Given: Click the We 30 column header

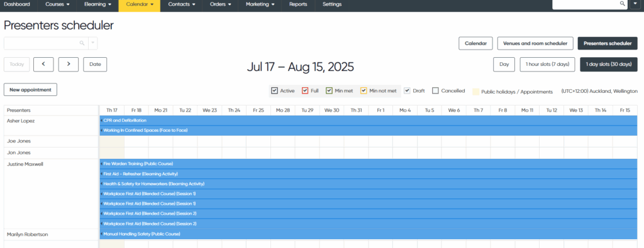Looking at the screenshot, I should pyautogui.click(x=331, y=111).
